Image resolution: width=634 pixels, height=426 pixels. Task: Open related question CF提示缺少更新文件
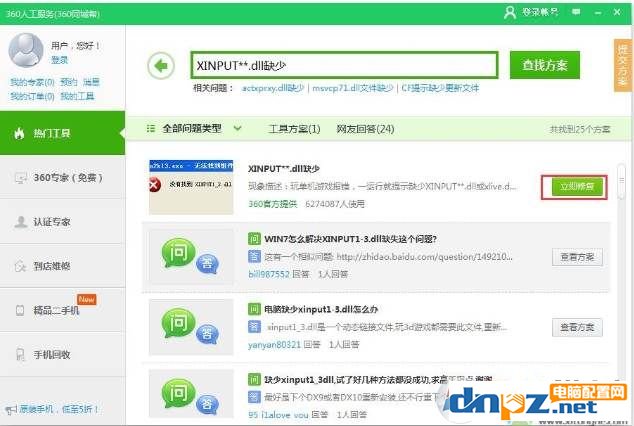pyautogui.click(x=440, y=88)
